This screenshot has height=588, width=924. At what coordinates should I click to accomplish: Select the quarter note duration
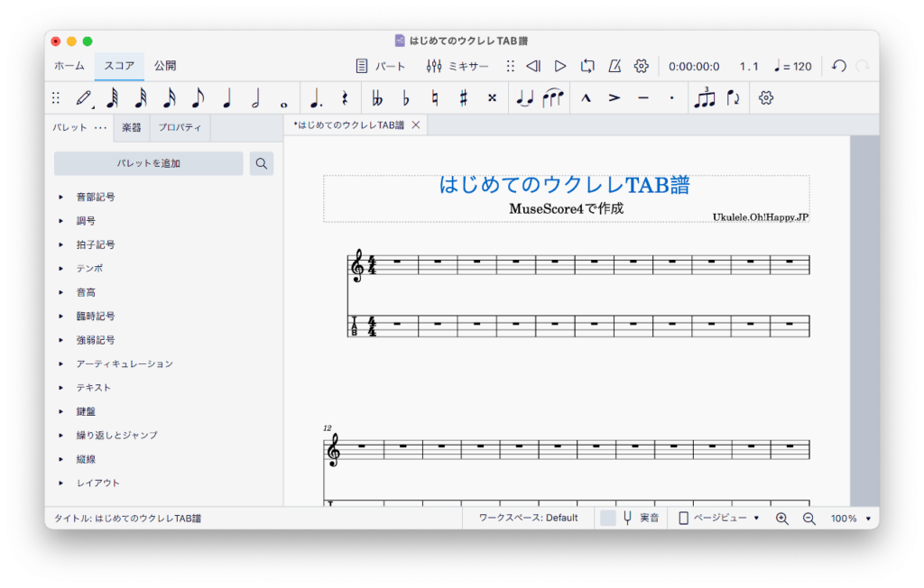pos(226,98)
